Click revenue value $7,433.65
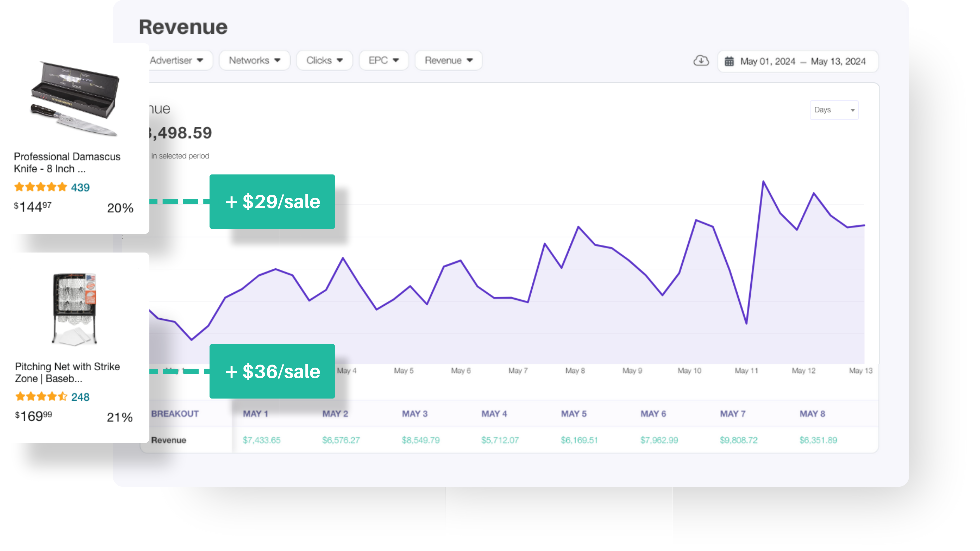The image size is (980, 551). 262,440
